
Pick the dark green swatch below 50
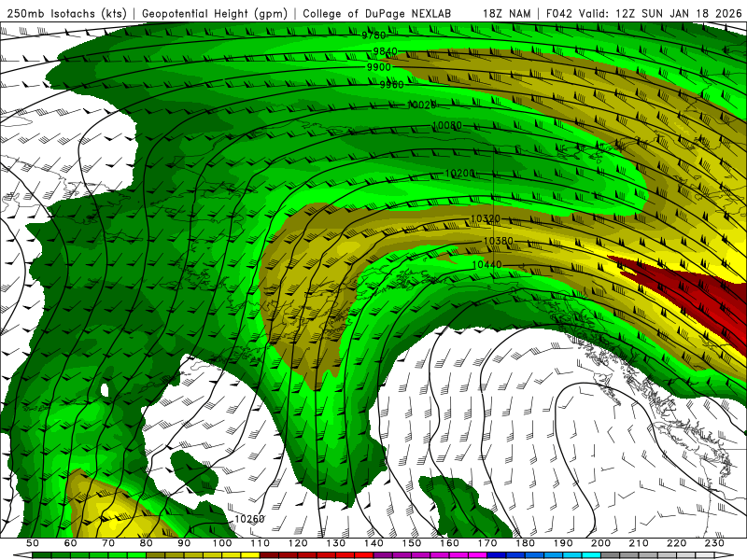pos(41,555)
